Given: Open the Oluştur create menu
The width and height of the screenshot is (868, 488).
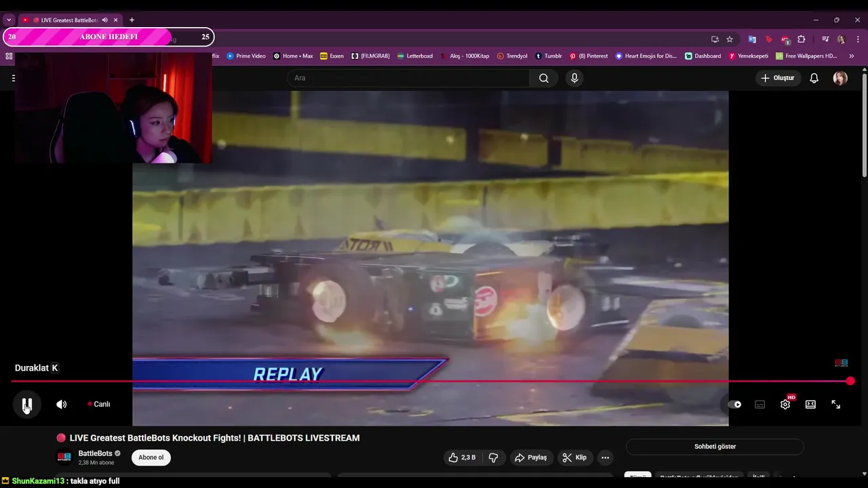Looking at the screenshot, I should pos(777,78).
